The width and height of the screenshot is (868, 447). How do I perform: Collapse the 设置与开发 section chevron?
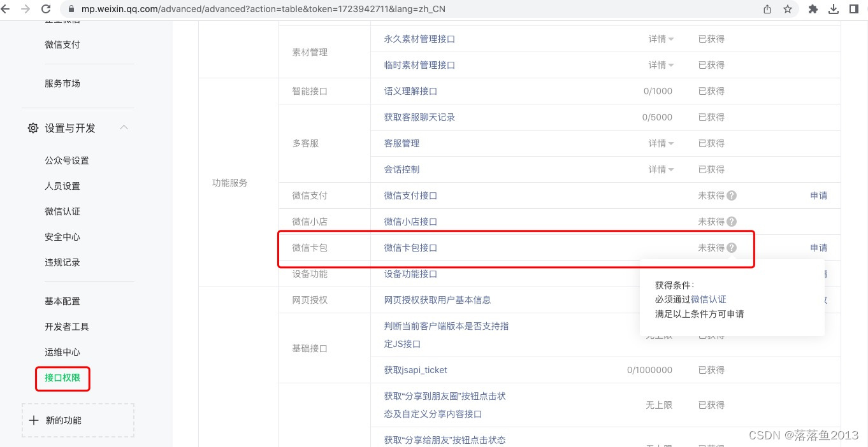point(124,127)
